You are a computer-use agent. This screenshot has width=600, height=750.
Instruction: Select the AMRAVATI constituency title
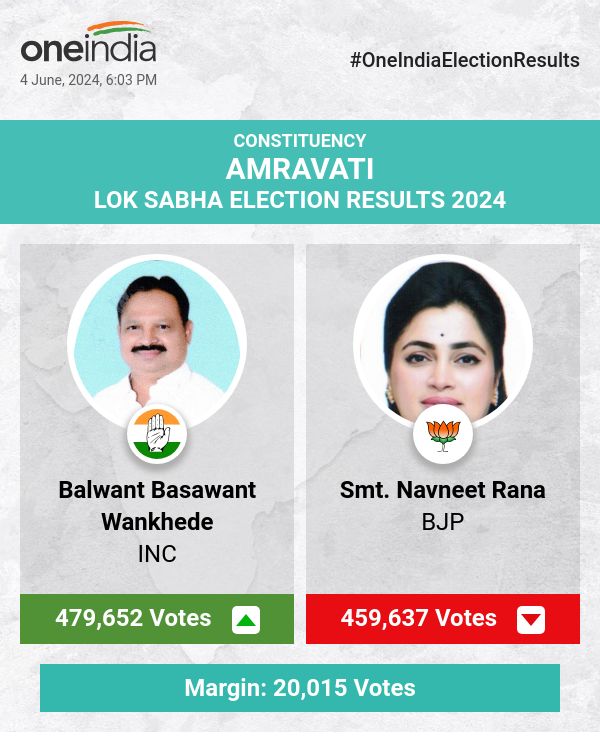(300, 168)
